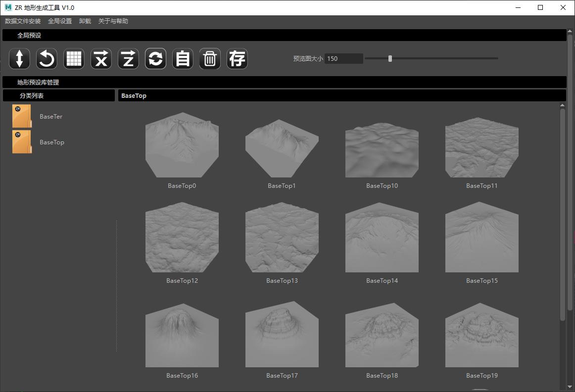This screenshot has width=575, height=392.
Task: Click the 存 save icon
Action: pyautogui.click(x=237, y=59)
